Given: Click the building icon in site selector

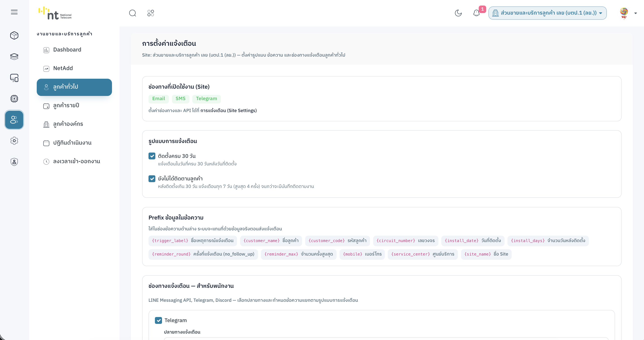Looking at the screenshot, I should [x=495, y=13].
